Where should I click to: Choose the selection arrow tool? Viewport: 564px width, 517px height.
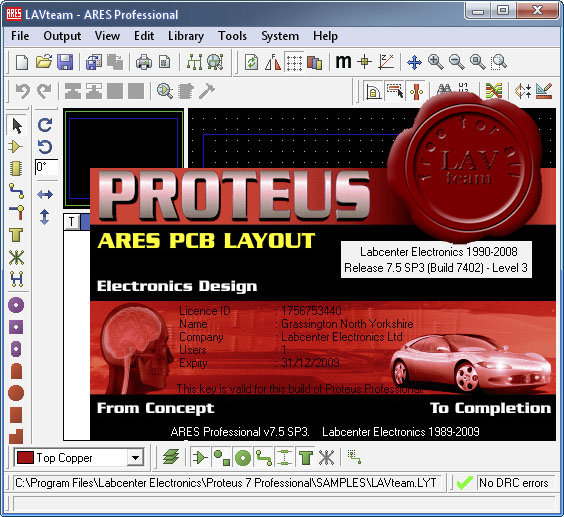[x=17, y=126]
